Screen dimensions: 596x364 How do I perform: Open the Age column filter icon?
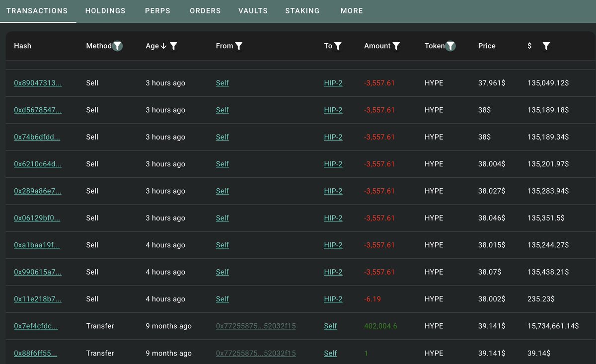coord(173,46)
